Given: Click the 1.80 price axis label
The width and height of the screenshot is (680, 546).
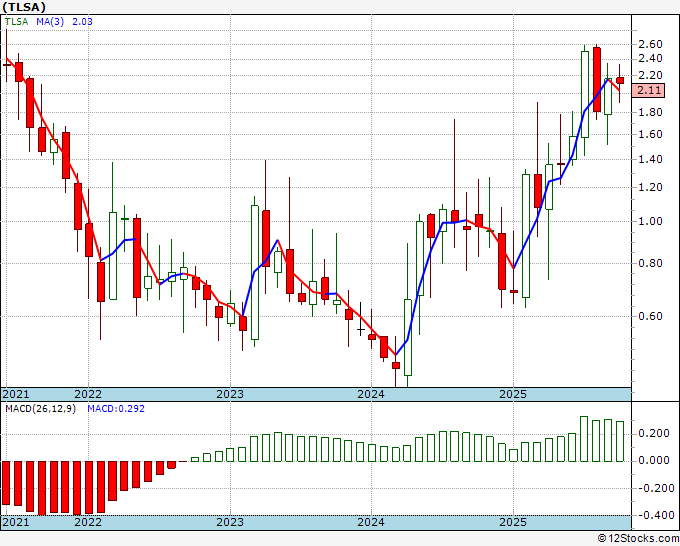Looking at the screenshot, I should tap(650, 112).
